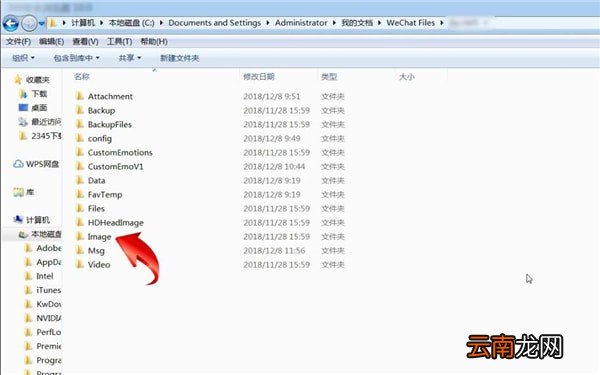This screenshot has height=375, width=600.
Task: Open the 工具(T) menu
Action: point(119,41)
